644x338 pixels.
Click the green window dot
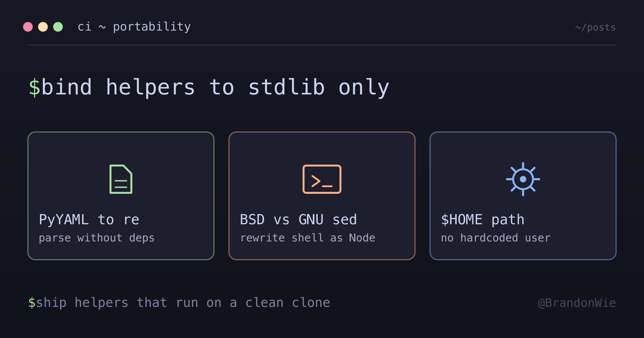pyautogui.click(x=58, y=27)
